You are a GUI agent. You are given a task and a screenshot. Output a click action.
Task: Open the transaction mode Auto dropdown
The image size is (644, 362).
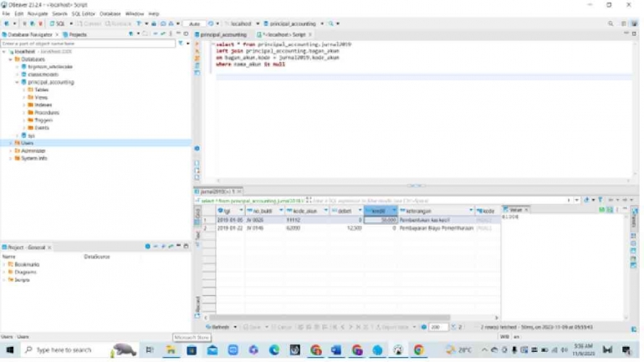[194, 23]
